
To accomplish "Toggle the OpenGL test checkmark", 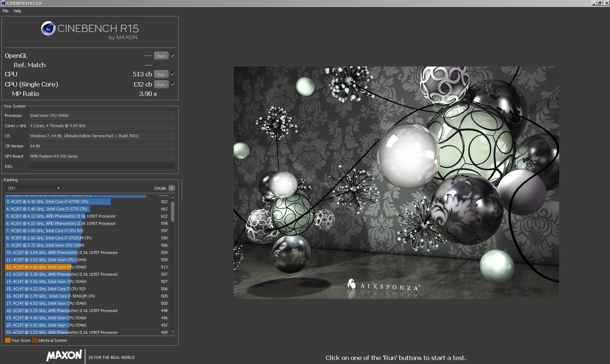I will coord(173,56).
